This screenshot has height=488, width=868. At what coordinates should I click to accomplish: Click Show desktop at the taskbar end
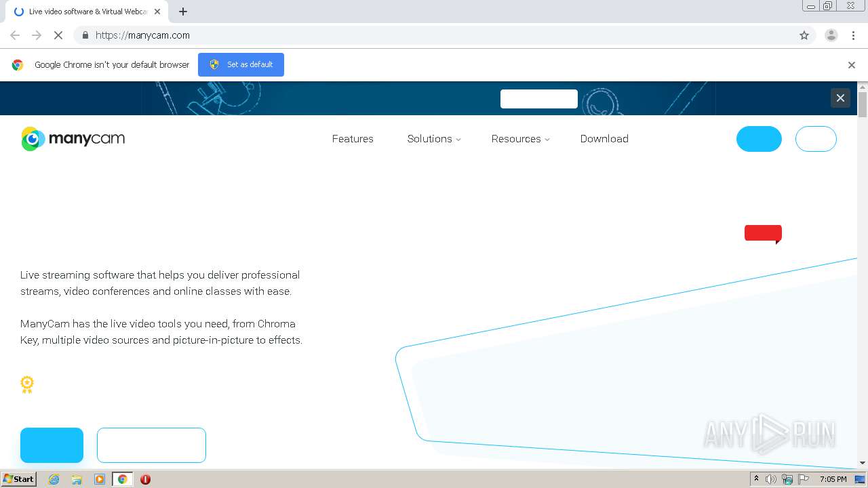tap(861, 479)
